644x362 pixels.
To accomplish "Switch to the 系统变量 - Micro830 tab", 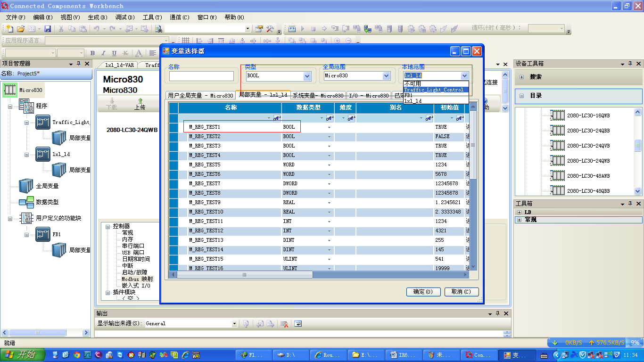I will (318, 95).
